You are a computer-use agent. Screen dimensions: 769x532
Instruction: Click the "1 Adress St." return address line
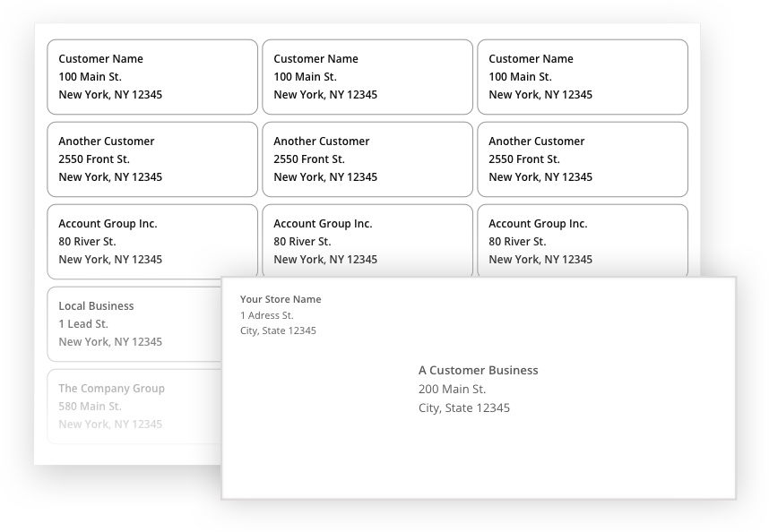[x=267, y=315]
